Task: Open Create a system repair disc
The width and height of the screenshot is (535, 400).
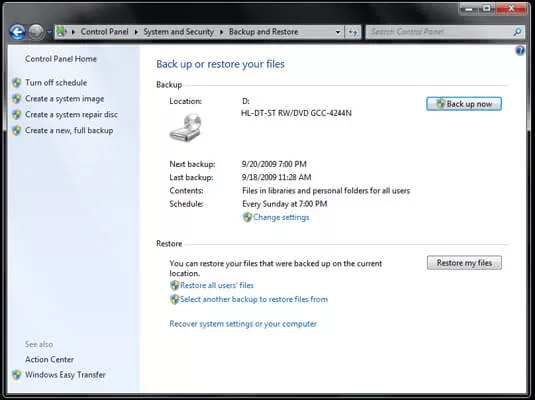Action: coord(71,115)
